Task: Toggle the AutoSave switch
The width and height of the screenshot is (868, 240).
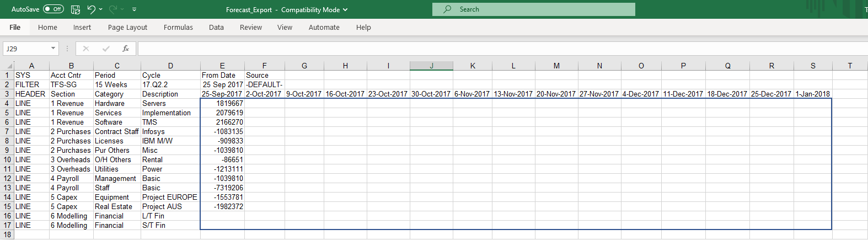Action: 53,9
